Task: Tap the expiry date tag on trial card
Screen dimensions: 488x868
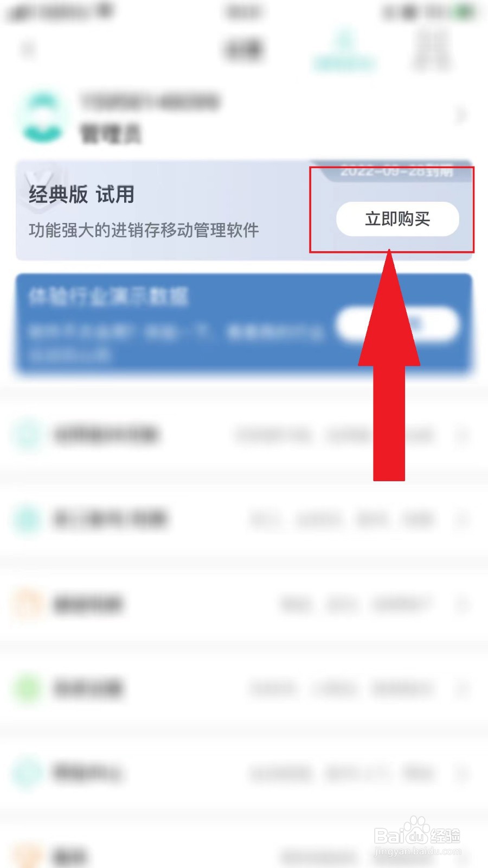Action: [396, 171]
